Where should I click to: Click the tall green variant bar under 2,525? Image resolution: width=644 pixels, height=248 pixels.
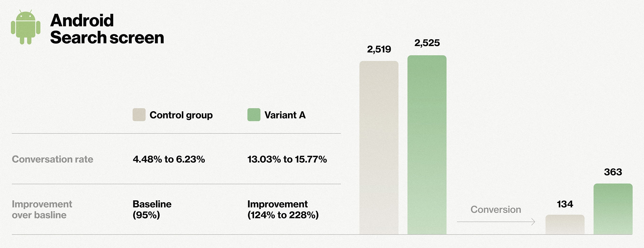[x=427, y=145]
